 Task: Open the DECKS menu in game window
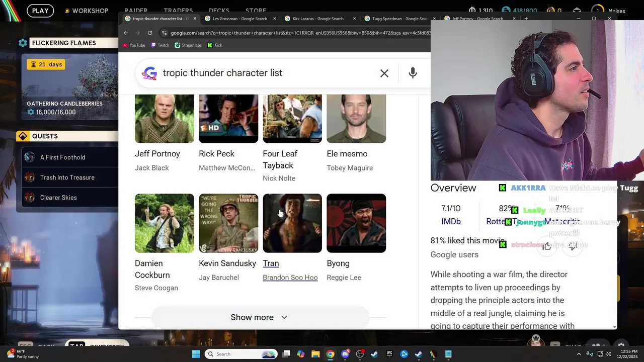coord(219,11)
